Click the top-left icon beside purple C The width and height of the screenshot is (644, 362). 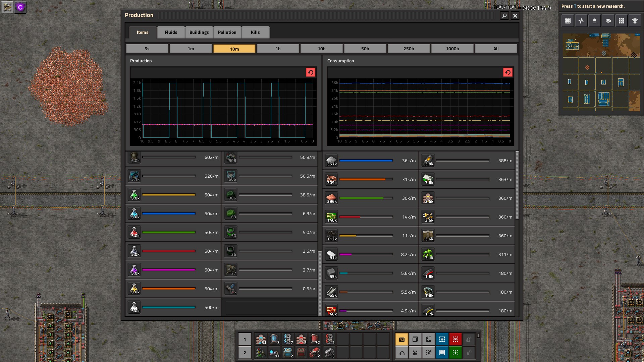(7, 7)
